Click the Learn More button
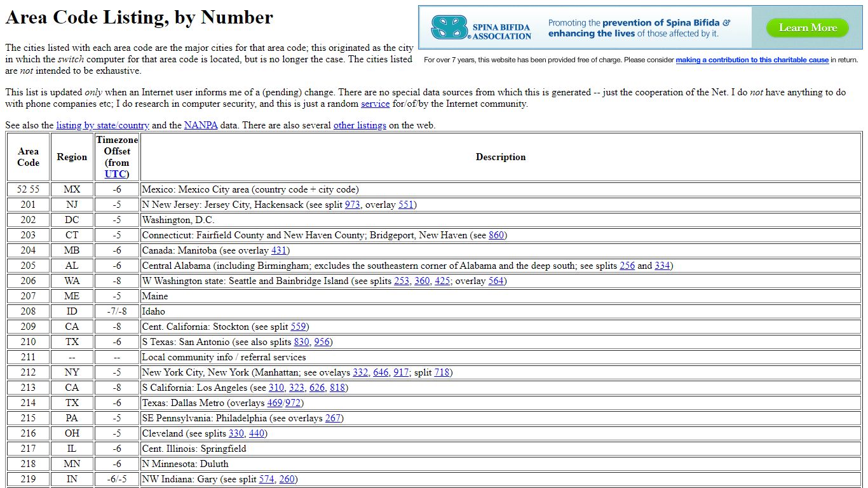 pos(807,27)
